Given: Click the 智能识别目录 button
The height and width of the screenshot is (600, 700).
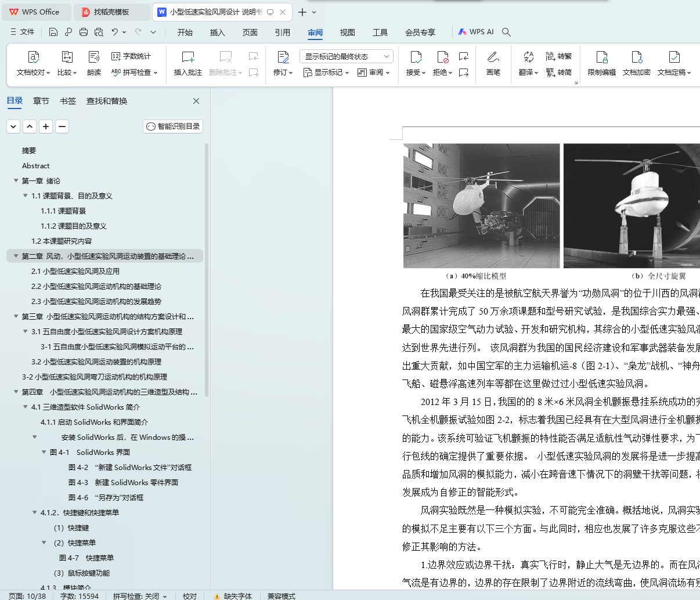Looking at the screenshot, I should point(173,126).
